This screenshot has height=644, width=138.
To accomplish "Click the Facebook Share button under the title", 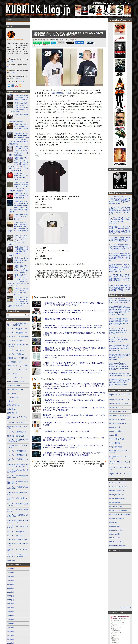I will pyautogui.click(x=80, y=43).
